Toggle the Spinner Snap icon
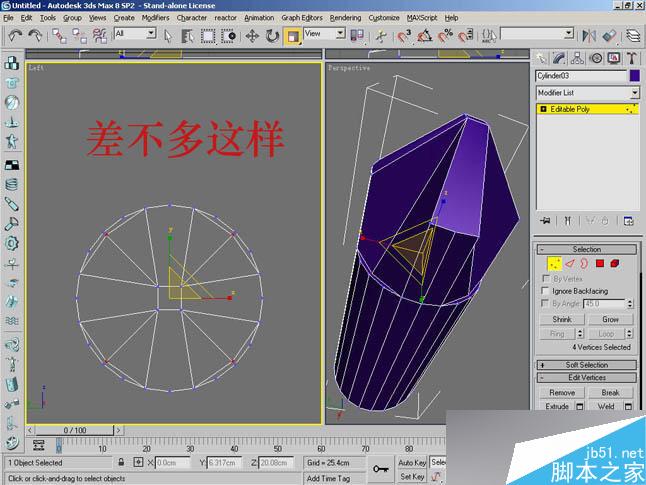Image resolution: width=646 pixels, height=485 pixels. (x=466, y=36)
